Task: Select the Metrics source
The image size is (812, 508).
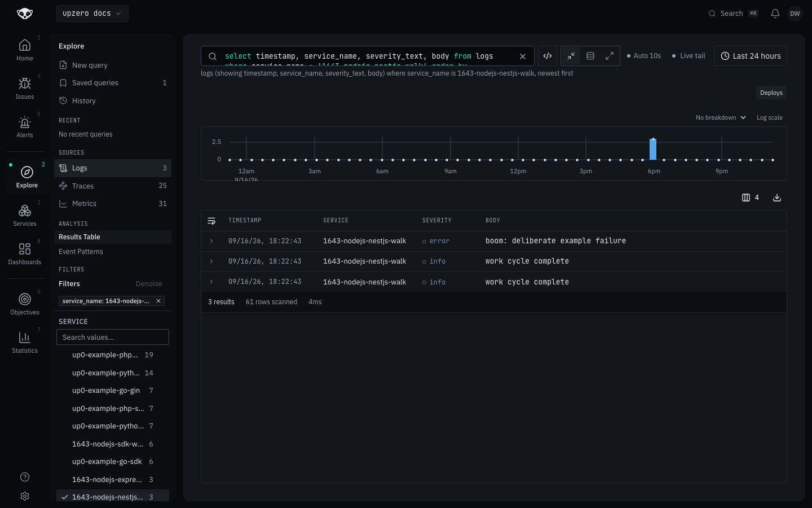Action: click(x=113, y=204)
